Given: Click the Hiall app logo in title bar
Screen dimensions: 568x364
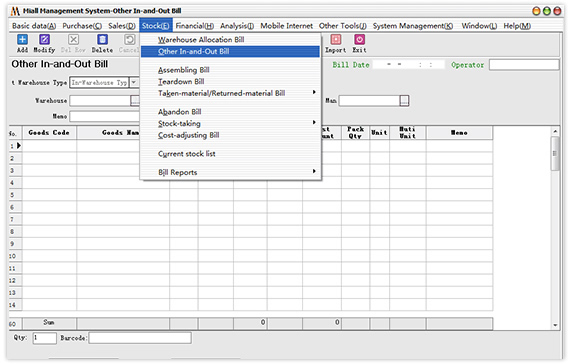Looking at the screenshot, I should [15, 11].
